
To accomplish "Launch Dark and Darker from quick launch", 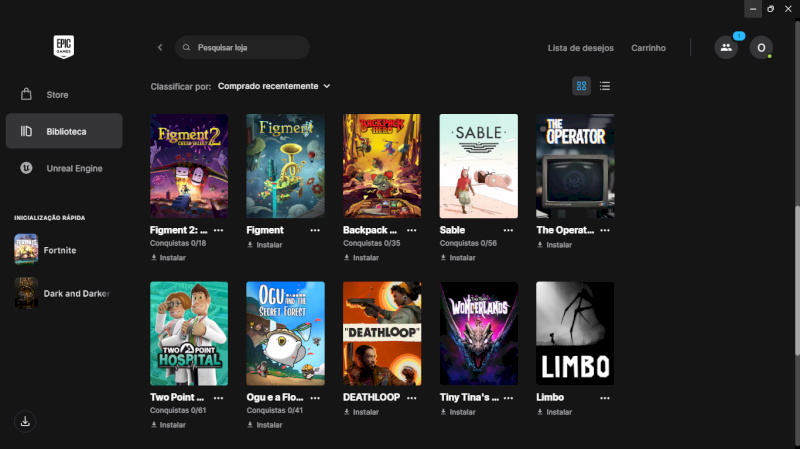I will [64, 293].
